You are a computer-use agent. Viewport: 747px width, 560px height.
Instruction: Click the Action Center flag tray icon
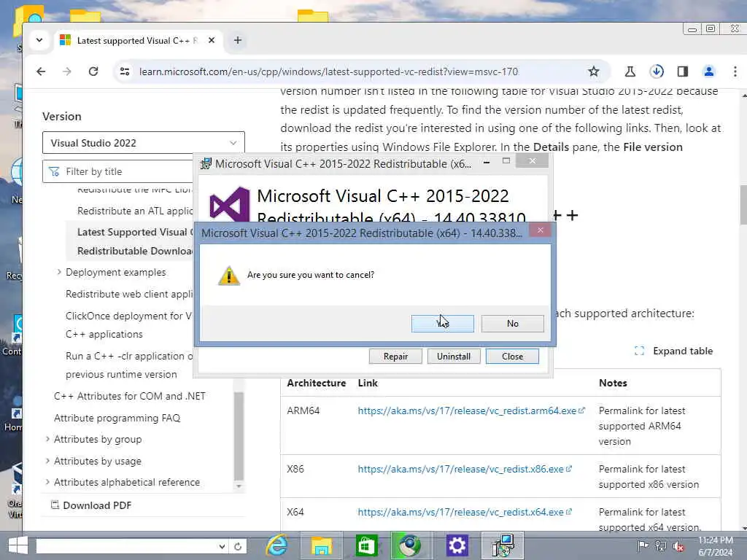pyautogui.click(x=642, y=545)
